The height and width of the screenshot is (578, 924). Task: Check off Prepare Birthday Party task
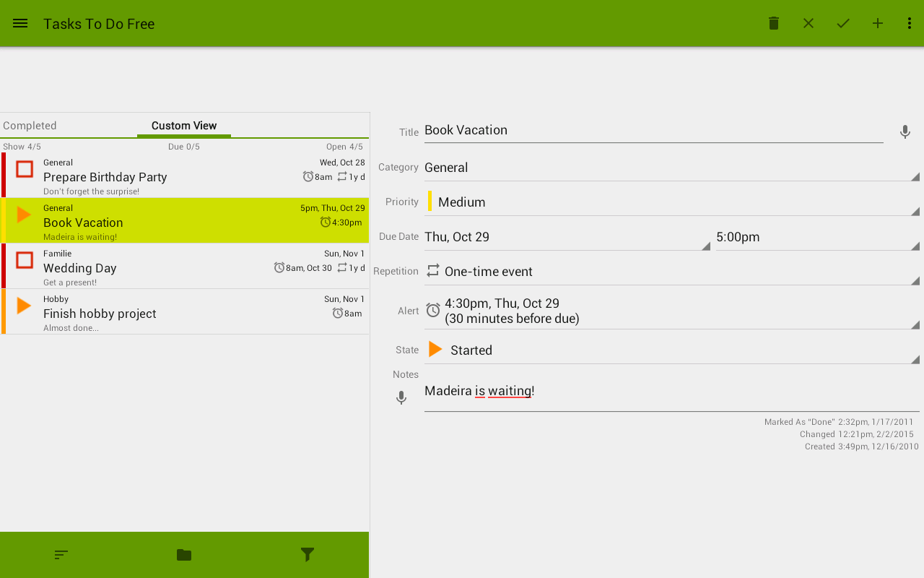pyautogui.click(x=25, y=169)
